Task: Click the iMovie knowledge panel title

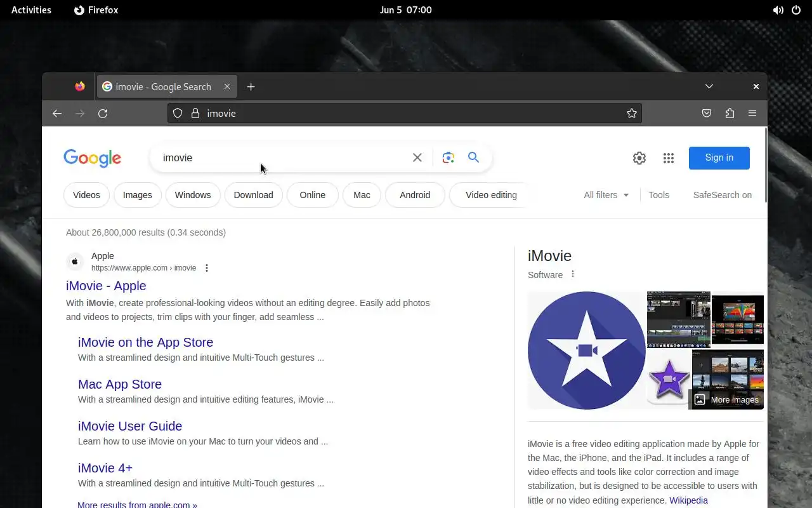Action: click(x=549, y=256)
